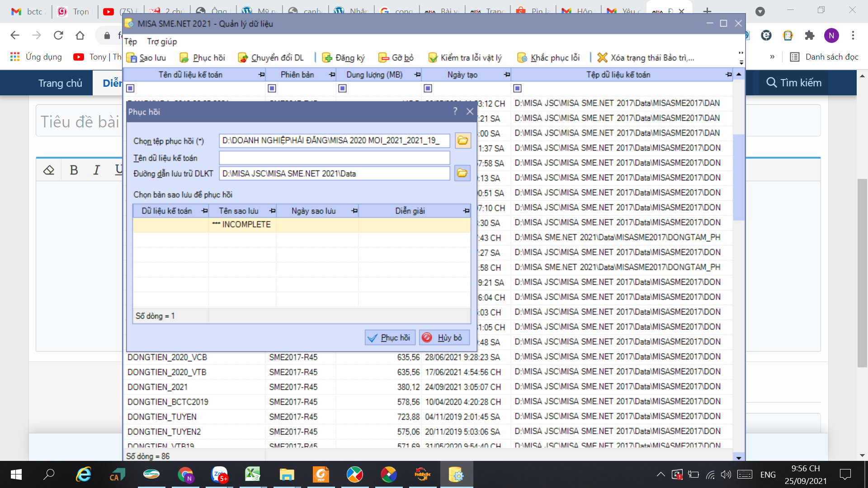Click pin icon on Ngày sao lưu header
Viewport: 868px width, 488px height.
pyautogui.click(x=354, y=211)
